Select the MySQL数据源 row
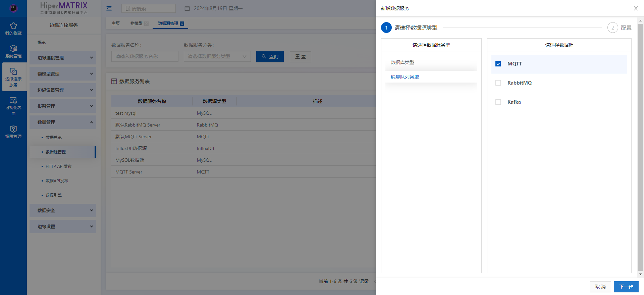644x295 pixels. 244,160
